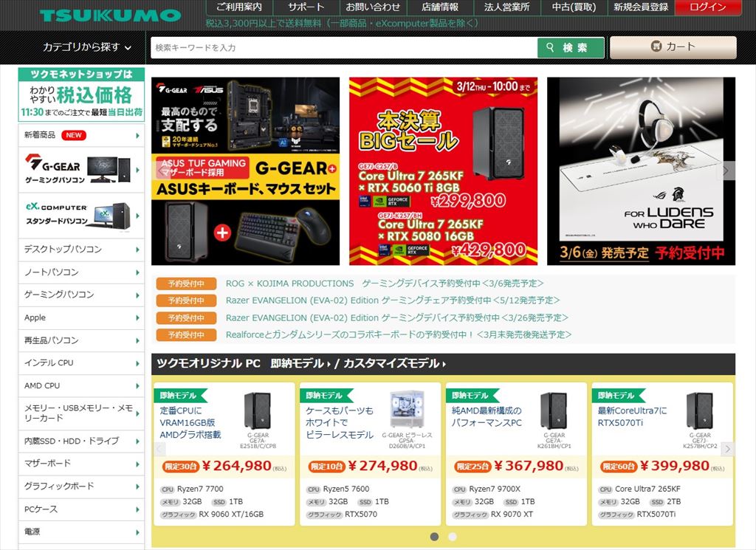Viewport: 756px width, 550px height.
Task: Click the G-GEAR gaming PC sidebar logo
Action: pyautogui.click(x=81, y=170)
